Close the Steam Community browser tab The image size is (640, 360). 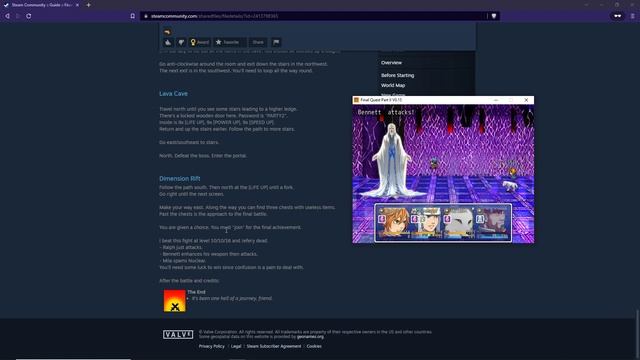point(77,5)
